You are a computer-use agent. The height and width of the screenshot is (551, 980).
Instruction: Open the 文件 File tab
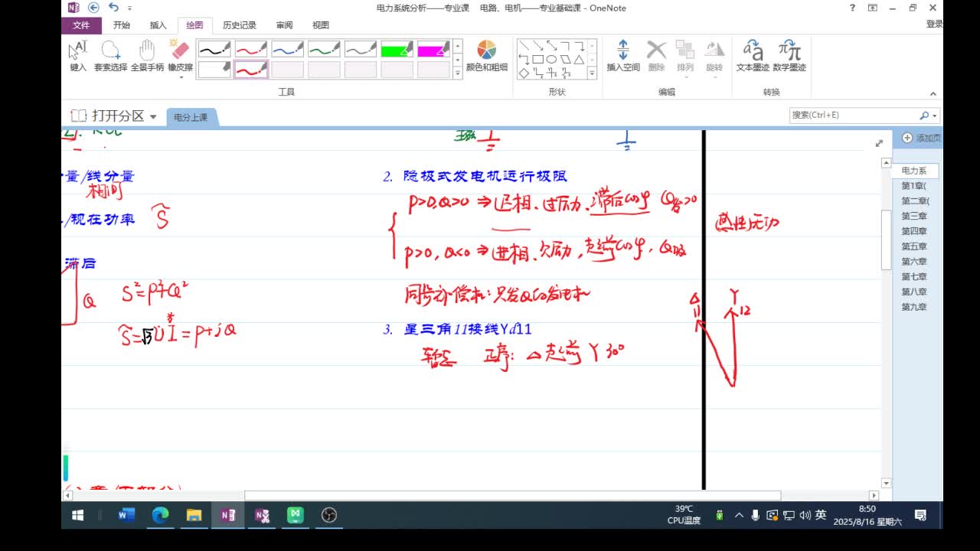point(81,25)
